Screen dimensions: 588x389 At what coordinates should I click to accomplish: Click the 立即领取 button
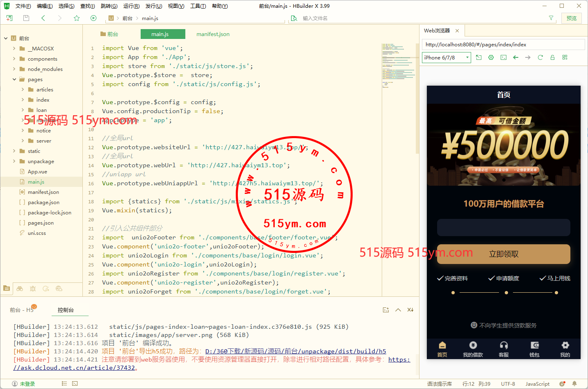pyautogui.click(x=504, y=254)
